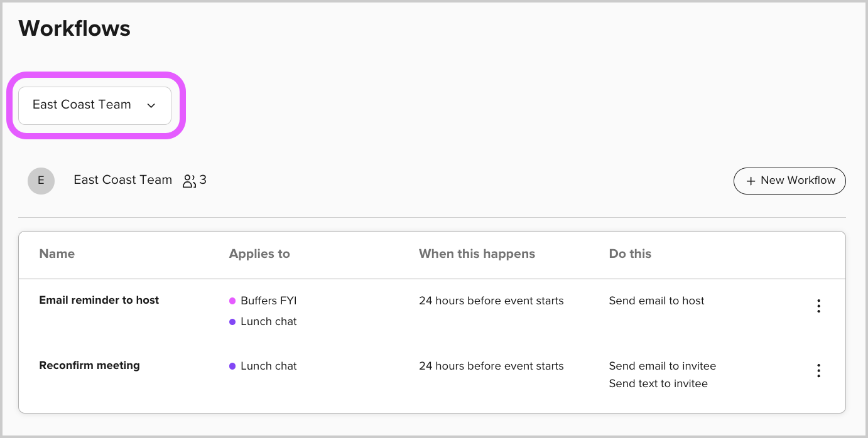Image resolution: width=868 pixels, height=438 pixels.
Task: Click the purple dot next to Reconfirm meeting's Lunch chat
Action: (x=232, y=366)
